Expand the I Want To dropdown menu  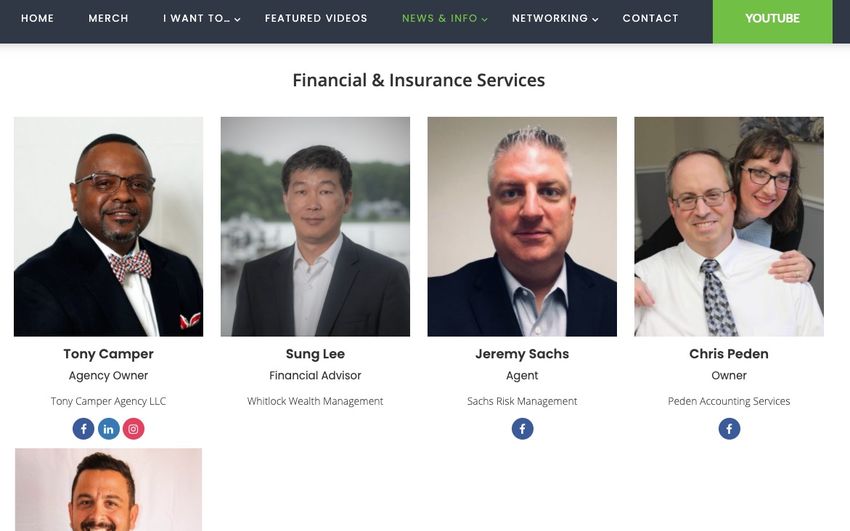202,18
